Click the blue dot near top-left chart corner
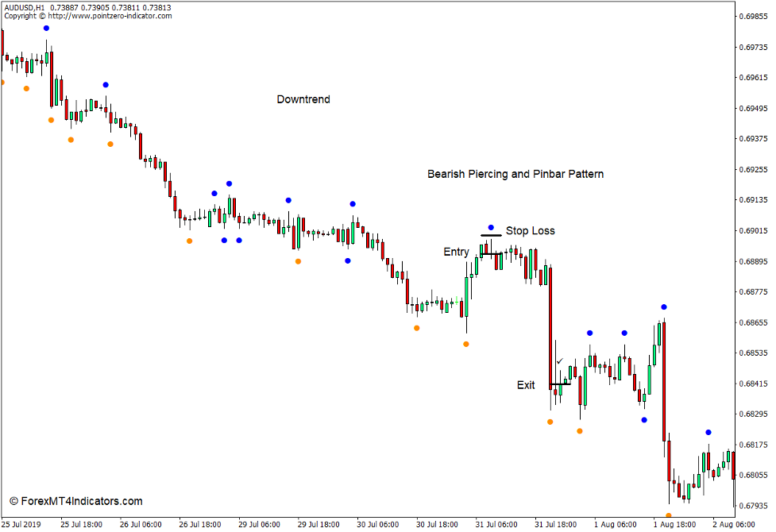This screenshot has height=532, width=776. click(45, 26)
